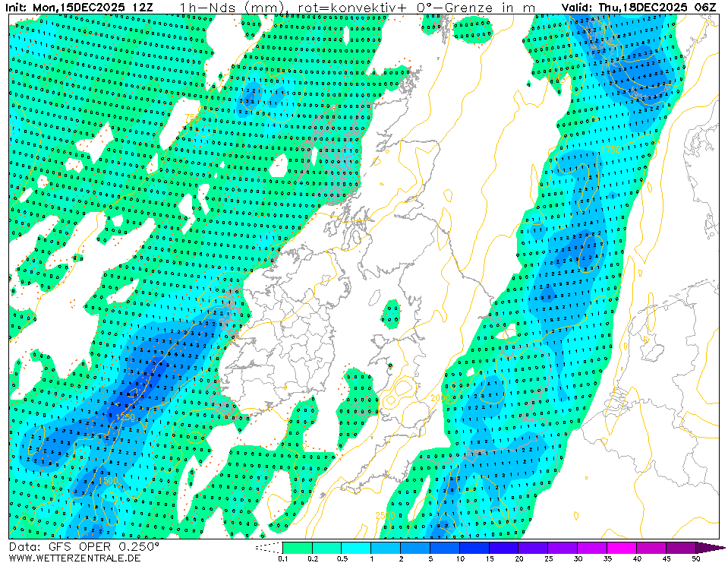Select the 20–25 mm violet legend swatch
Viewport: 728px width, 563px height.
click(x=534, y=547)
